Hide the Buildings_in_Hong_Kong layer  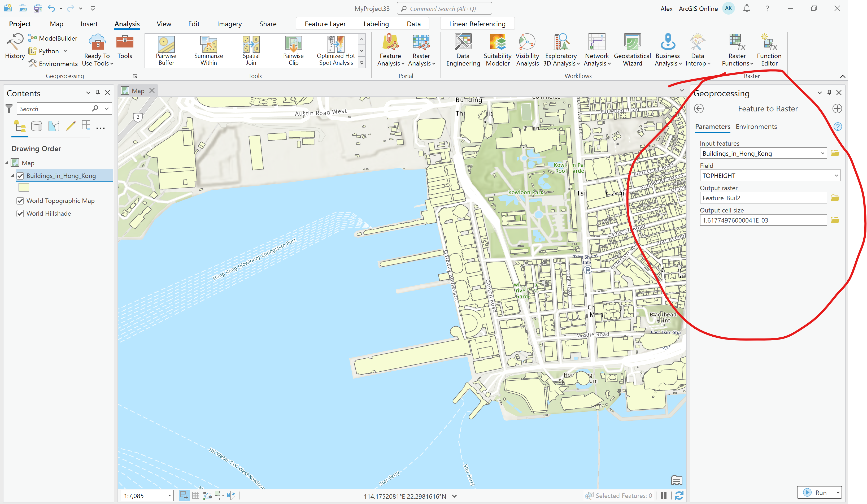click(x=20, y=175)
